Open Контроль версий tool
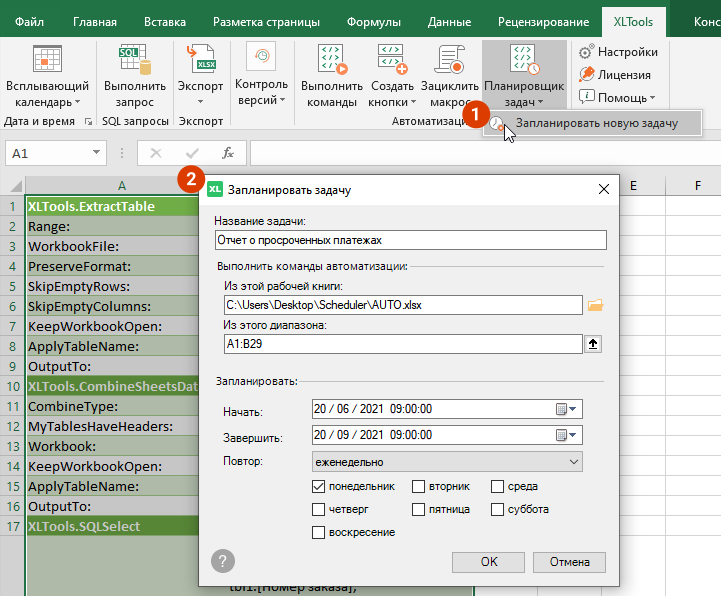 (261, 58)
